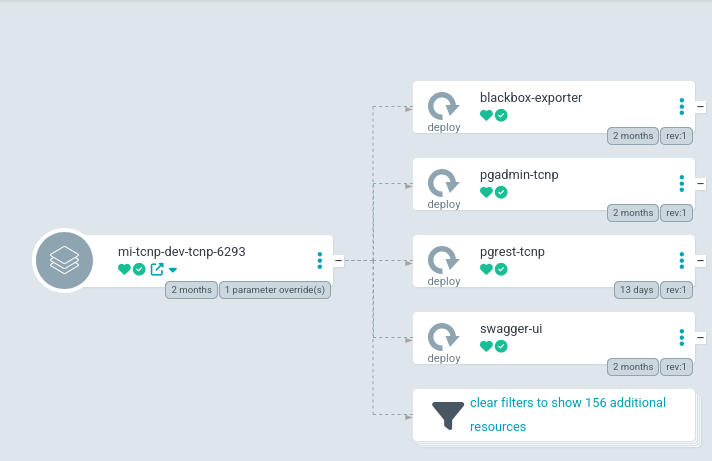Collapse the mi-tcnp-dev-tcnp-6293 node children
The image size is (712, 461).
(338, 260)
